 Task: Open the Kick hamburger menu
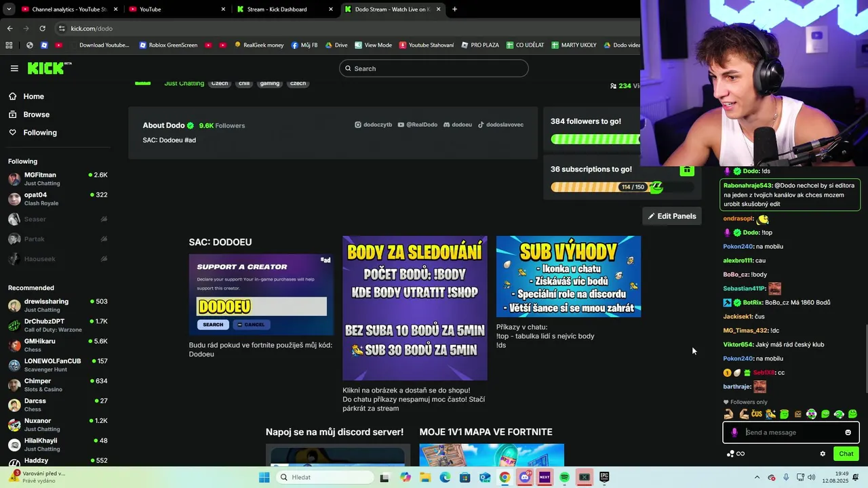(14, 68)
